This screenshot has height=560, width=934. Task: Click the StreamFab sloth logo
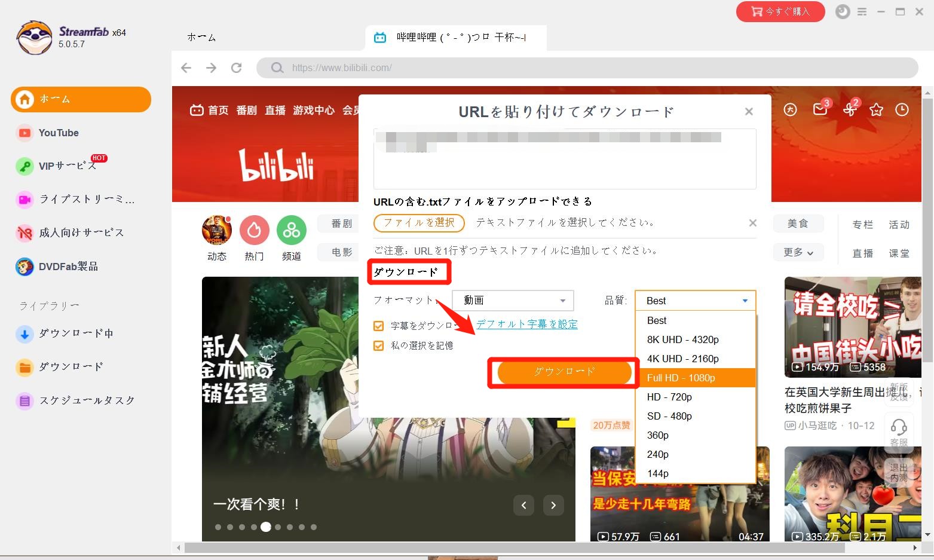coord(34,38)
